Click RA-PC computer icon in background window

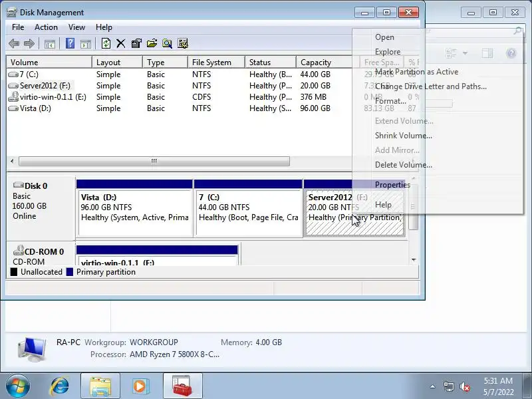point(32,349)
